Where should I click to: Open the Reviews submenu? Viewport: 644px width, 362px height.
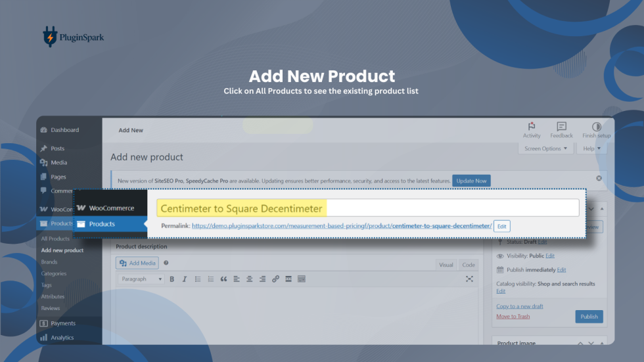pyautogui.click(x=50, y=308)
